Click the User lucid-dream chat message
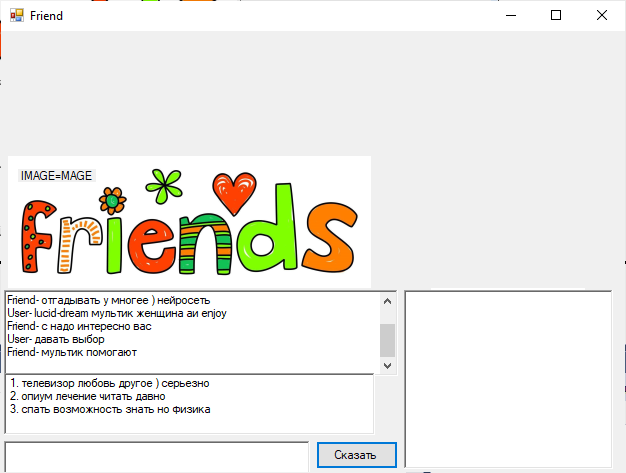 click(116, 312)
